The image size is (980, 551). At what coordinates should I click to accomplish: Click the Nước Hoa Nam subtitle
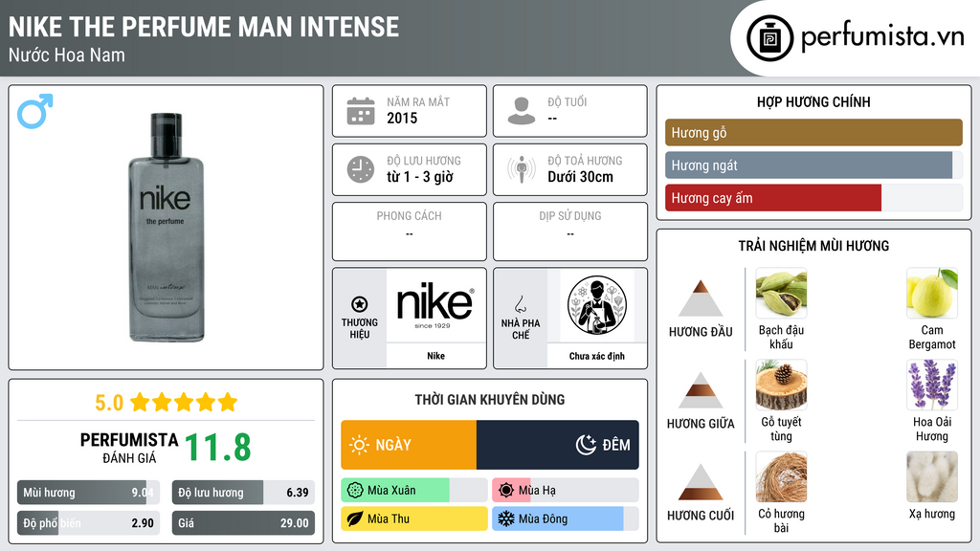[67, 55]
